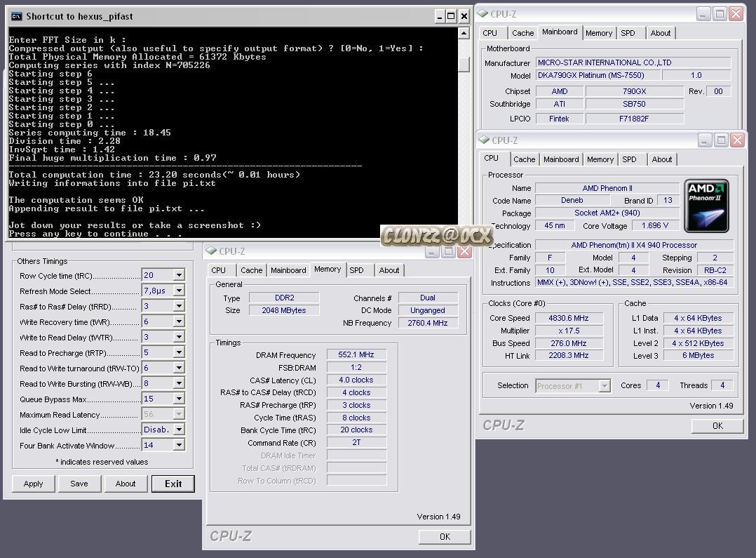Image resolution: width=756 pixels, height=558 pixels.
Task: Expand Queue Bypass Max dropdown
Action: coord(179,399)
